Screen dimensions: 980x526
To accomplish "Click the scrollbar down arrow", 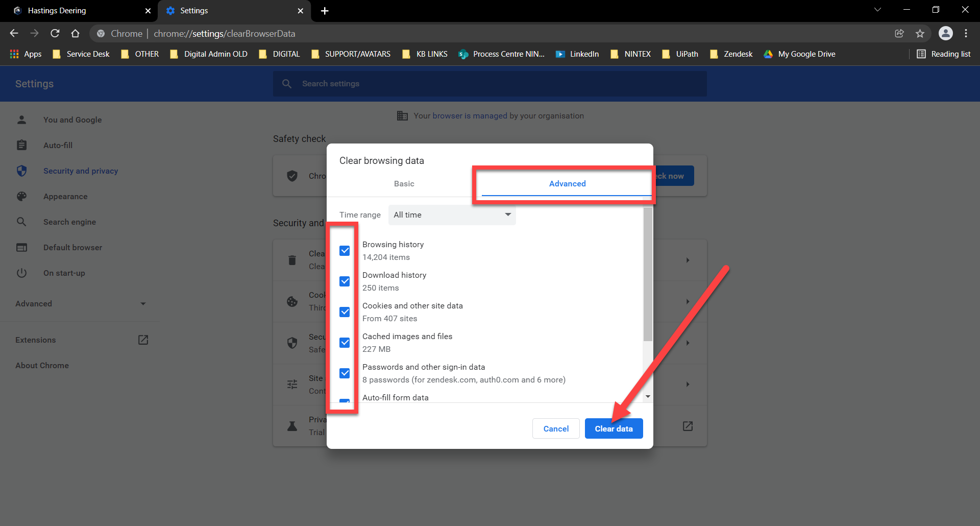I will [x=648, y=396].
